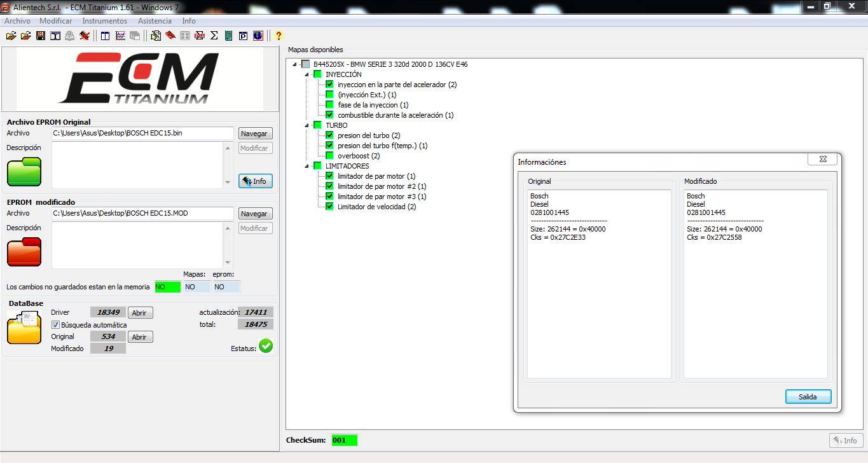Viewport: 868px width, 463px height.
Task: Toggle the '(inyección Ext.)' map checkbox
Action: click(329, 95)
